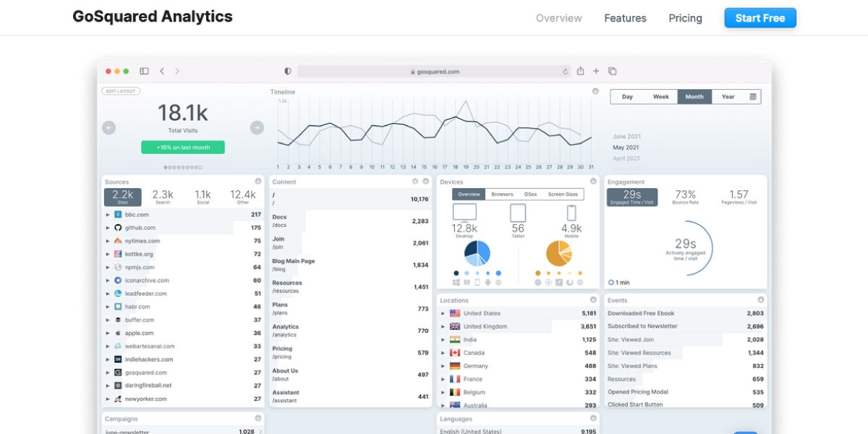This screenshot has width=868, height=434.
Task: Select the 2.2k Sites source filter
Action: [123, 197]
